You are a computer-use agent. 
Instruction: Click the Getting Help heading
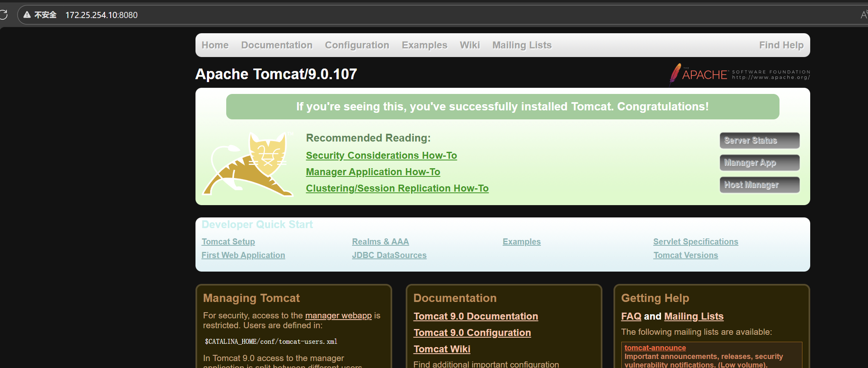tap(655, 298)
